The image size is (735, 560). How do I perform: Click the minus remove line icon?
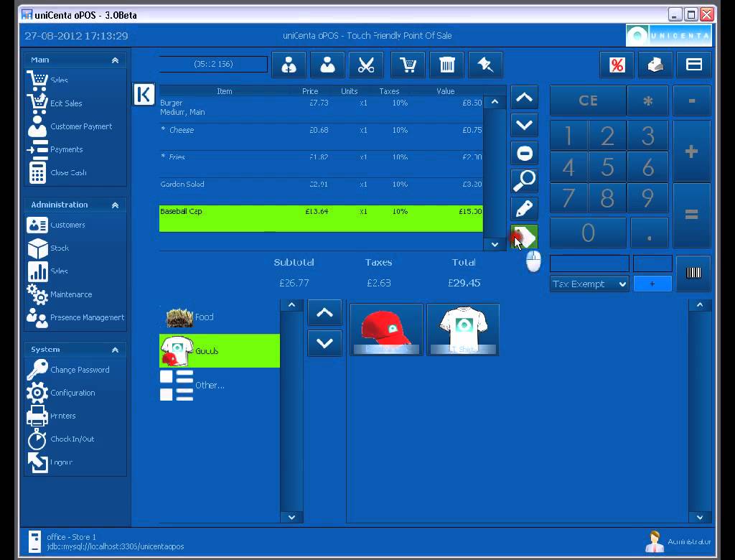(x=524, y=153)
